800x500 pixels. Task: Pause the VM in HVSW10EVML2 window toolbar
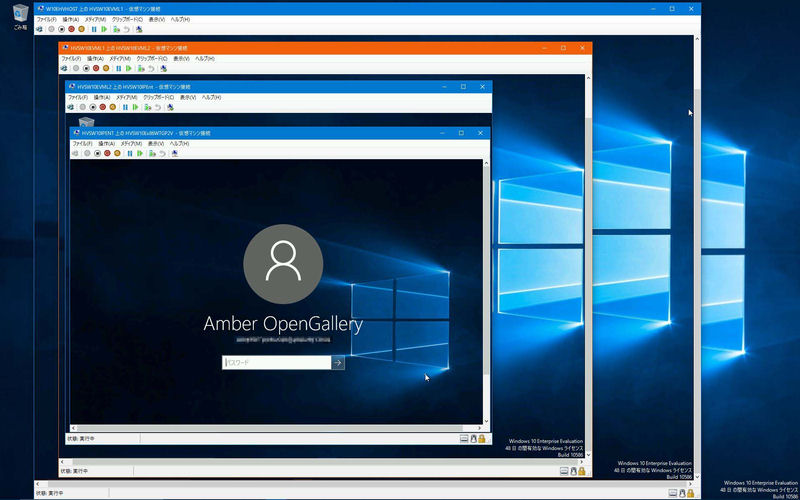click(126, 107)
